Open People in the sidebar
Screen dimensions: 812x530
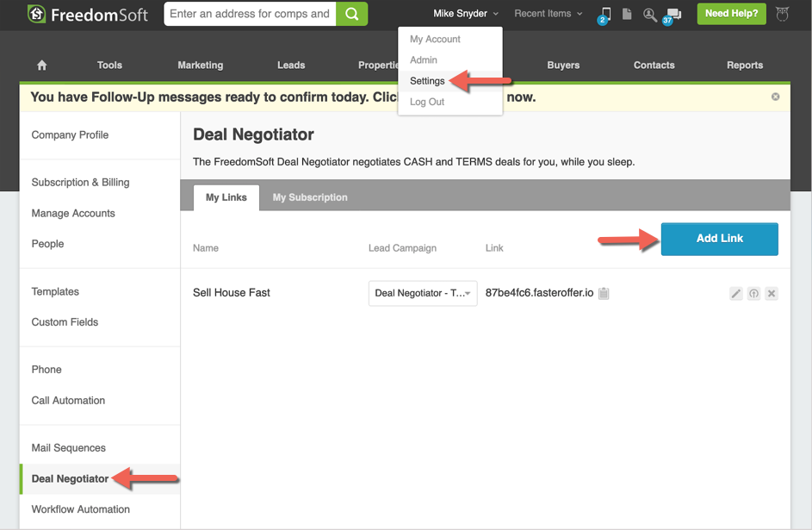coord(47,244)
